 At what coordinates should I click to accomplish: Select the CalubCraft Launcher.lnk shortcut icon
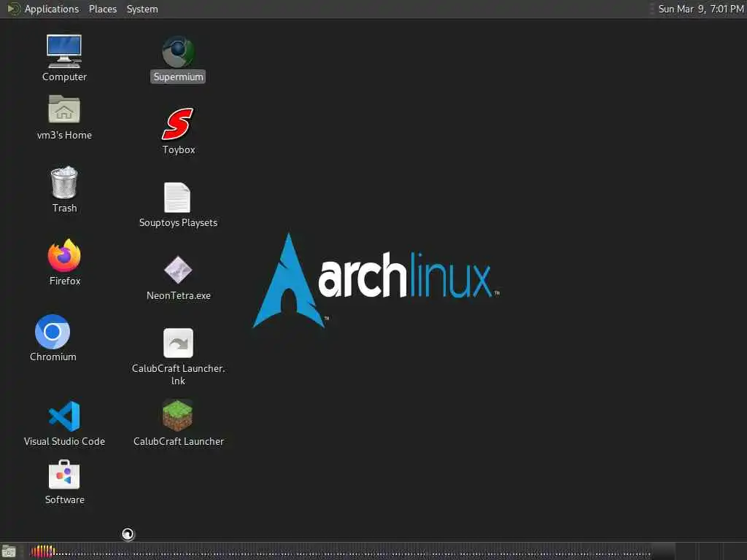178,343
